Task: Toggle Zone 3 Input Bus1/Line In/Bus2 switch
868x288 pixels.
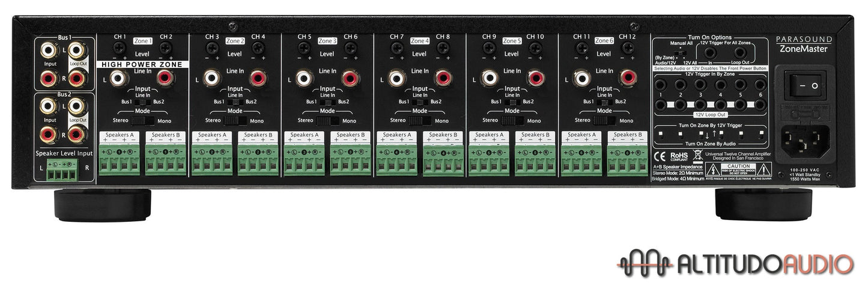Action: 327,102
